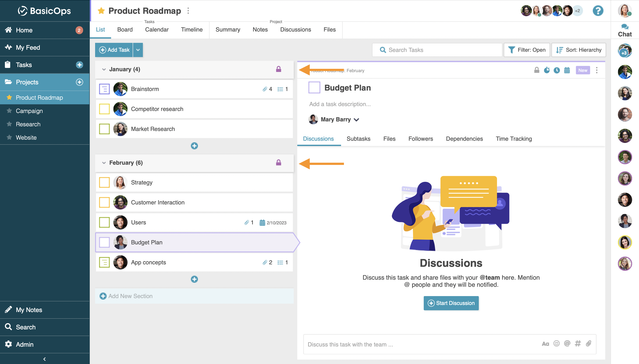The height and width of the screenshot is (364, 639).
Task: Click the +2 more members badge
Action: (x=577, y=11)
